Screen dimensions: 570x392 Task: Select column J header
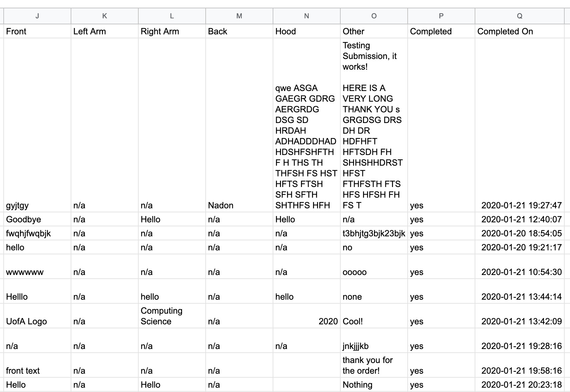click(37, 16)
